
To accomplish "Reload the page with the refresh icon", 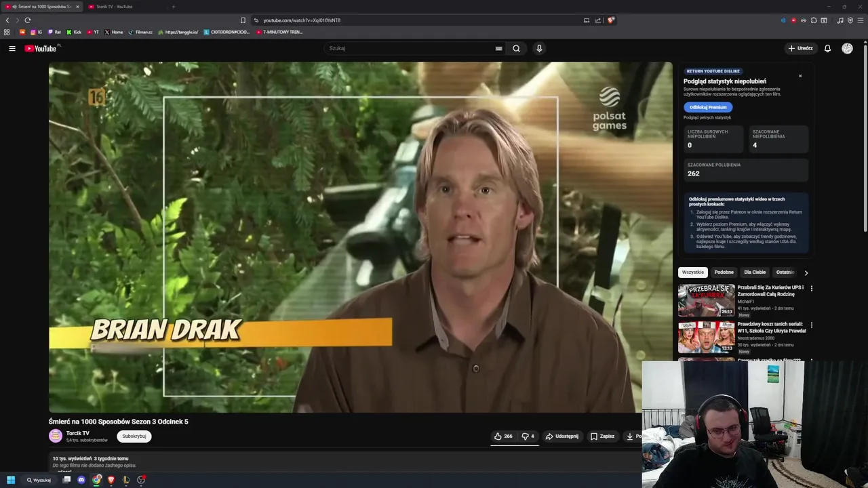I will (28, 20).
